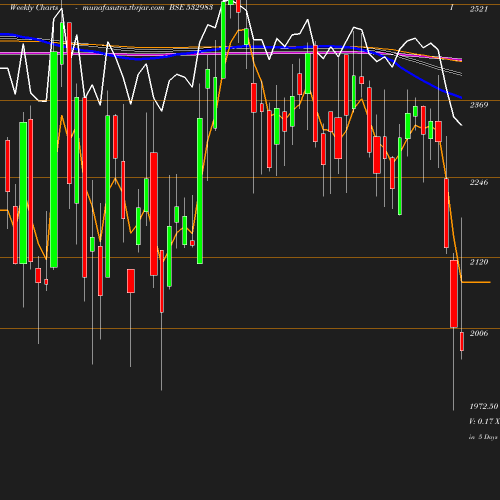This screenshot has width=500, height=500.
Task: Click the 2246 price axis label
Action: [479, 182]
